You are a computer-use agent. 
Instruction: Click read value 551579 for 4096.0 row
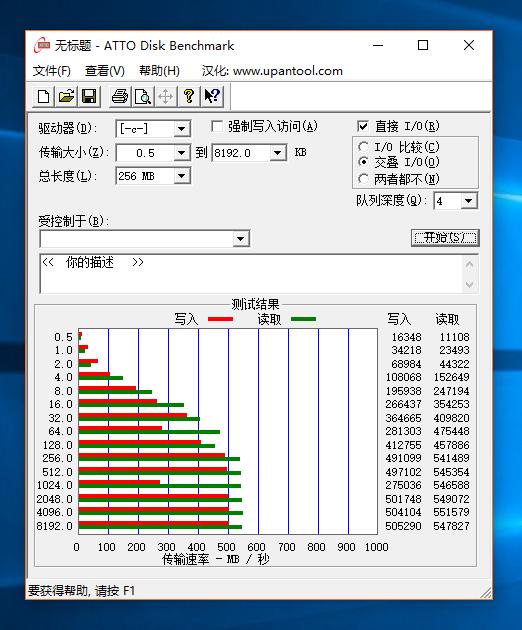click(x=451, y=512)
